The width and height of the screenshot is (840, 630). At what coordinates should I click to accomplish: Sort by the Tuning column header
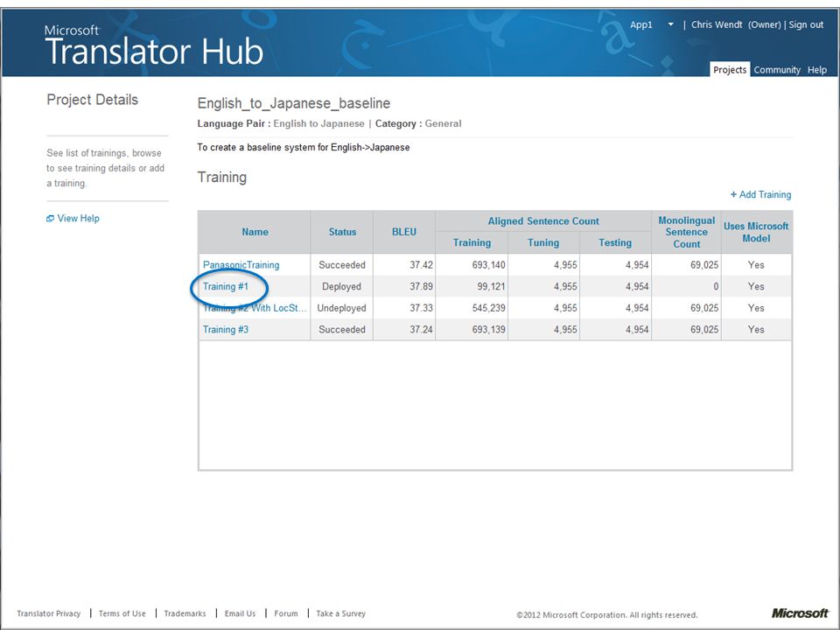pos(543,242)
